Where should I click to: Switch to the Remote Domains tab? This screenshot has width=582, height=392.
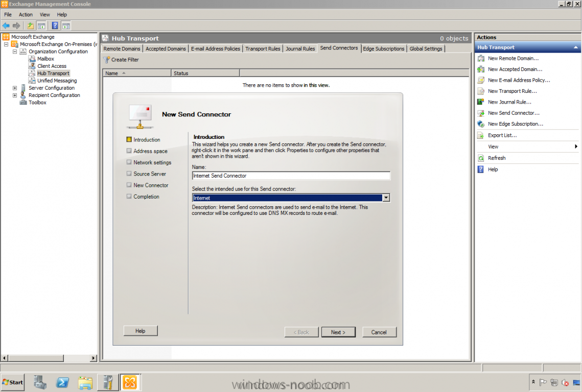click(x=122, y=48)
